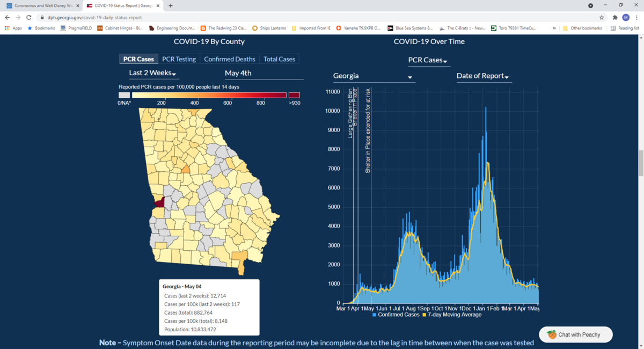Image resolution: width=644 pixels, height=349 pixels.
Task: Select the Confirmed Deaths tab
Action: [229, 59]
